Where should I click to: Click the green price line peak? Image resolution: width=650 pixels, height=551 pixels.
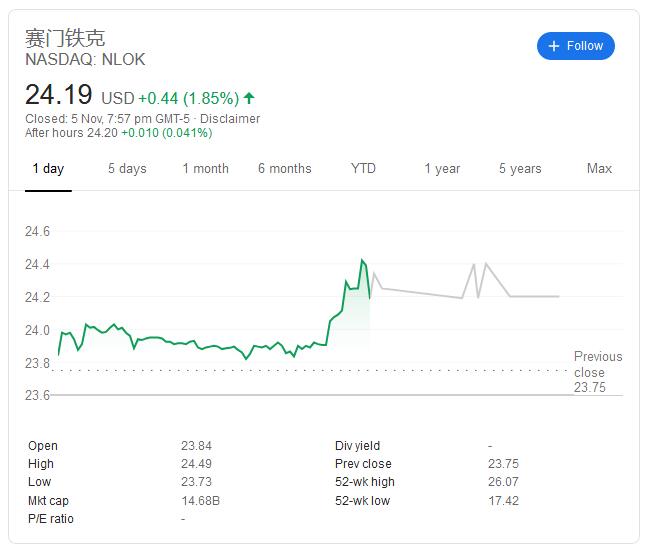coord(362,261)
